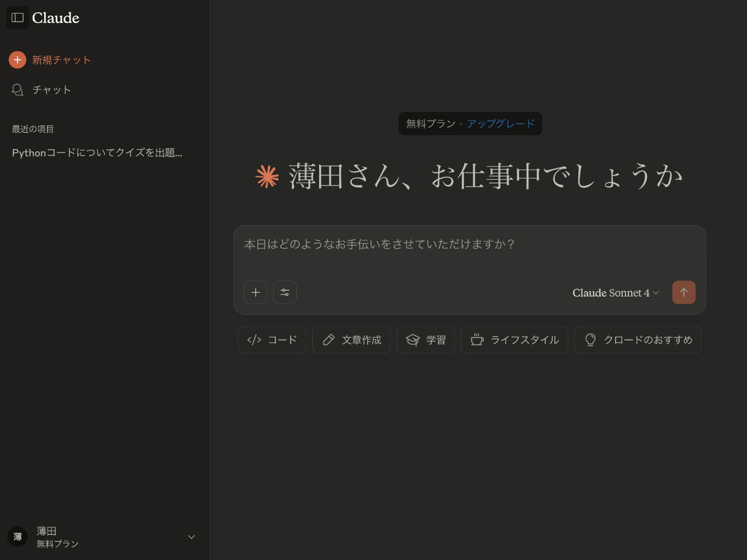Open the tools settings sliders icon

[x=285, y=292]
